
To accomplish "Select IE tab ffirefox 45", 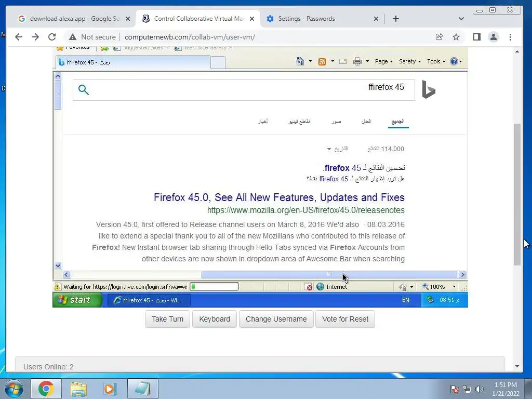I will pyautogui.click(x=133, y=62).
